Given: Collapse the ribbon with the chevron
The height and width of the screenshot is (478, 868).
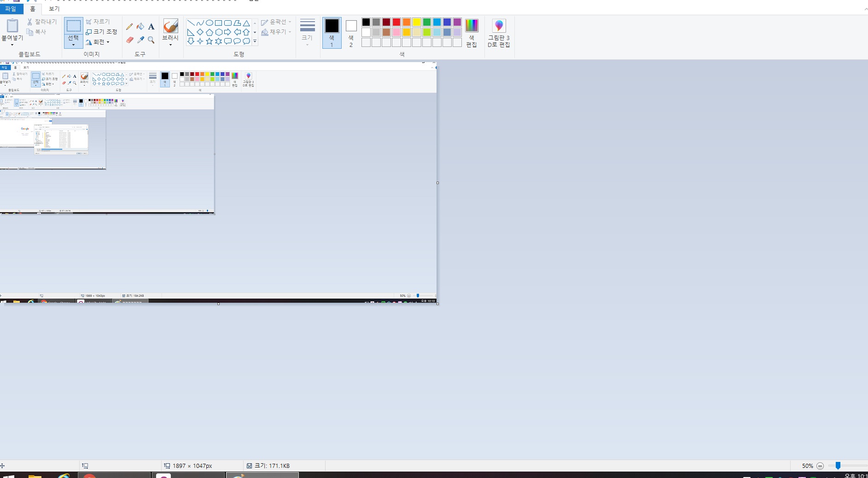Looking at the screenshot, I should (865, 9).
